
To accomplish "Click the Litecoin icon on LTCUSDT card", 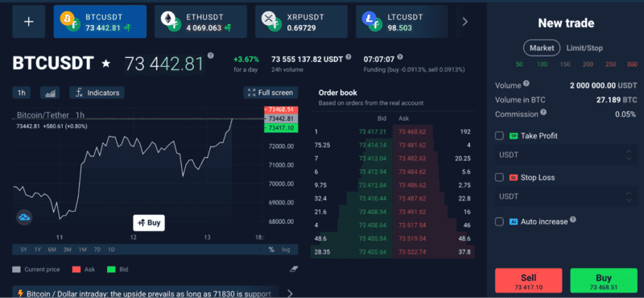I will click(369, 18).
